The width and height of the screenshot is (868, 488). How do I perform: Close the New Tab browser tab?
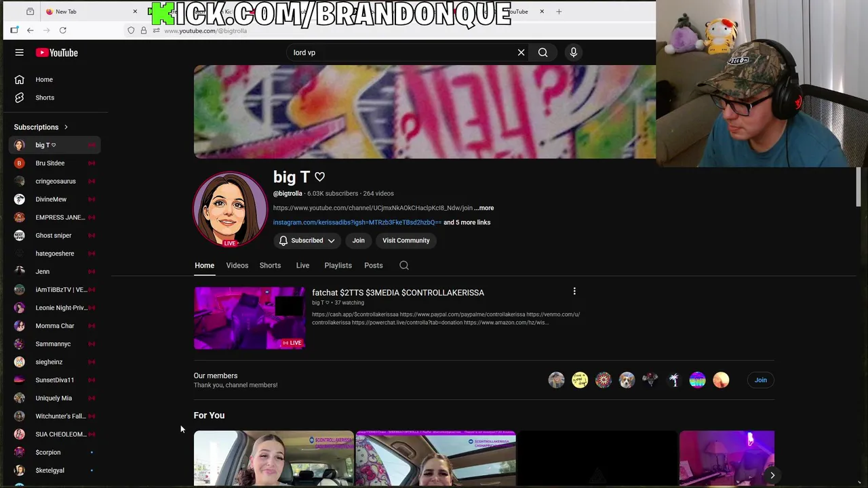[135, 12]
